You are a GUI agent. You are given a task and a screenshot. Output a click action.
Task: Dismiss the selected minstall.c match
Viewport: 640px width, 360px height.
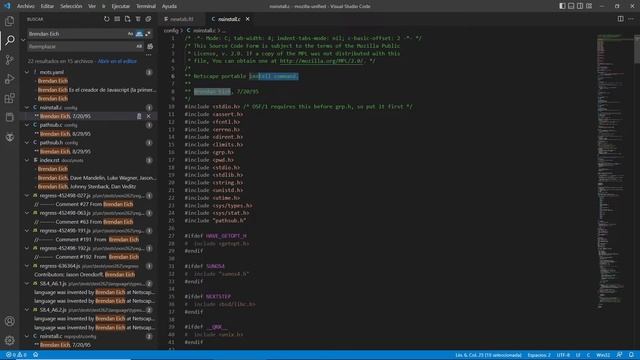149,116
